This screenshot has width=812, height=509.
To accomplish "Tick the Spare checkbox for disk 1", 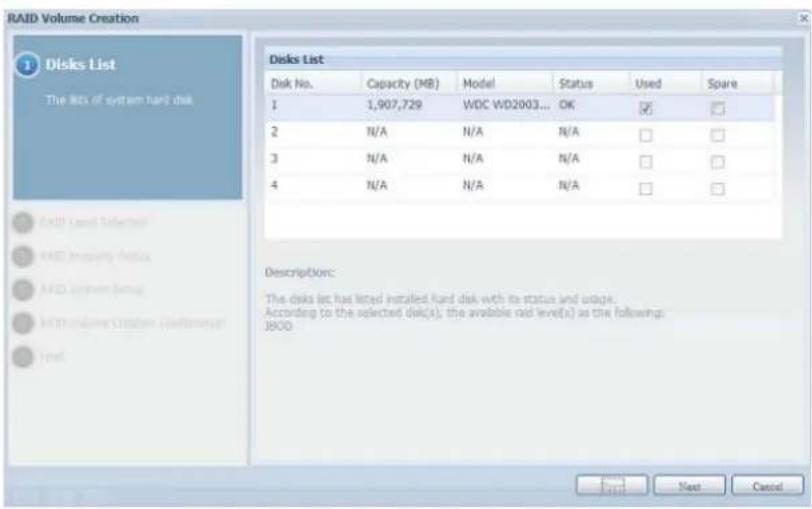I will (x=717, y=108).
